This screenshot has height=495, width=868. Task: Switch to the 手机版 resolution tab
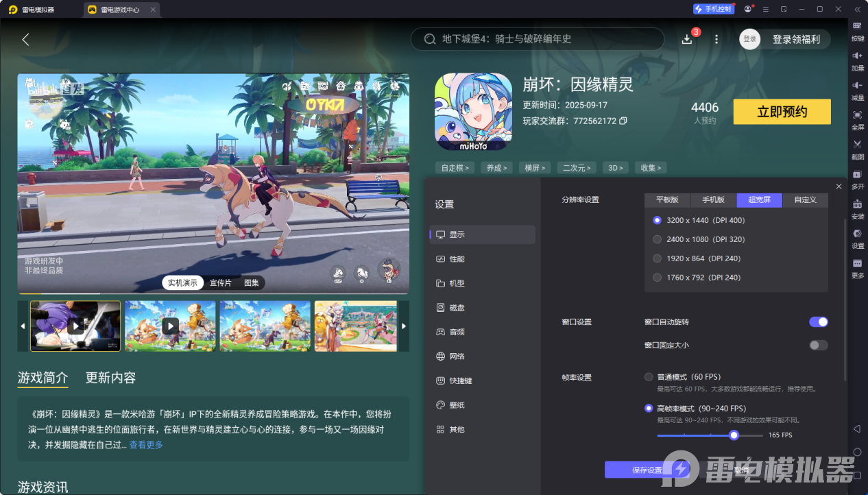pos(712,200)
